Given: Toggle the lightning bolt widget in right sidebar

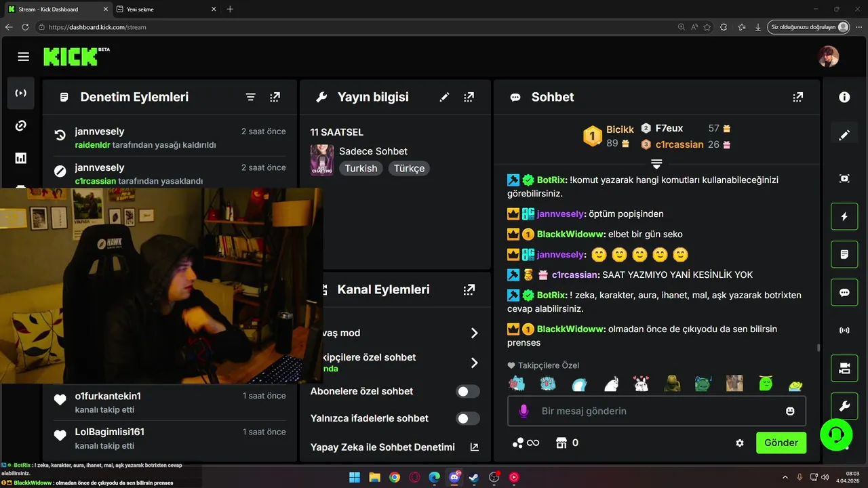Looking at the screenshot, I should (x=844, y=217).
